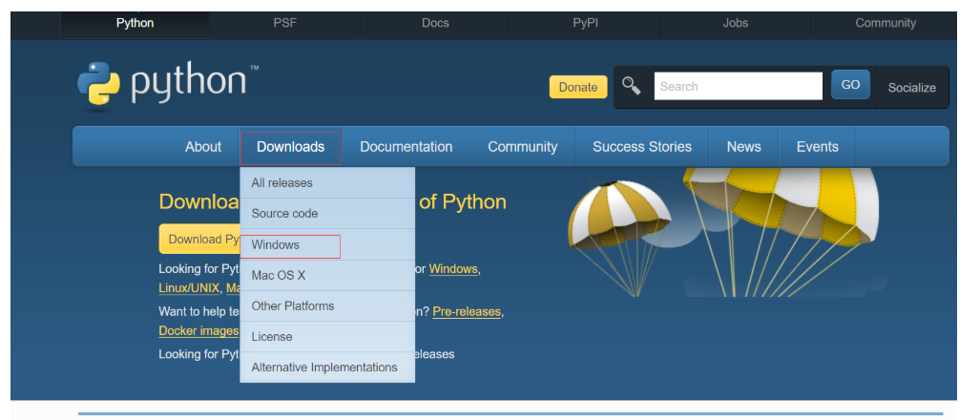
Task: Follow the Windows link in paragraph
Action: point(453,269)
